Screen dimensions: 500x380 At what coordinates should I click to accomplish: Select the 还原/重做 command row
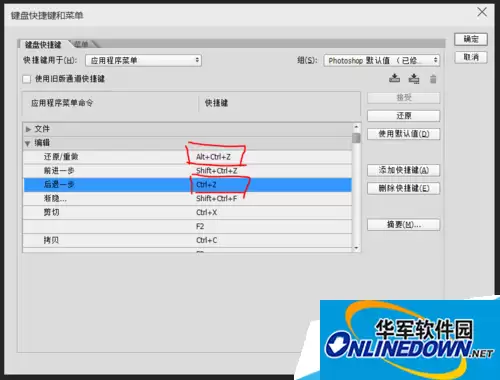pos(187,157)
